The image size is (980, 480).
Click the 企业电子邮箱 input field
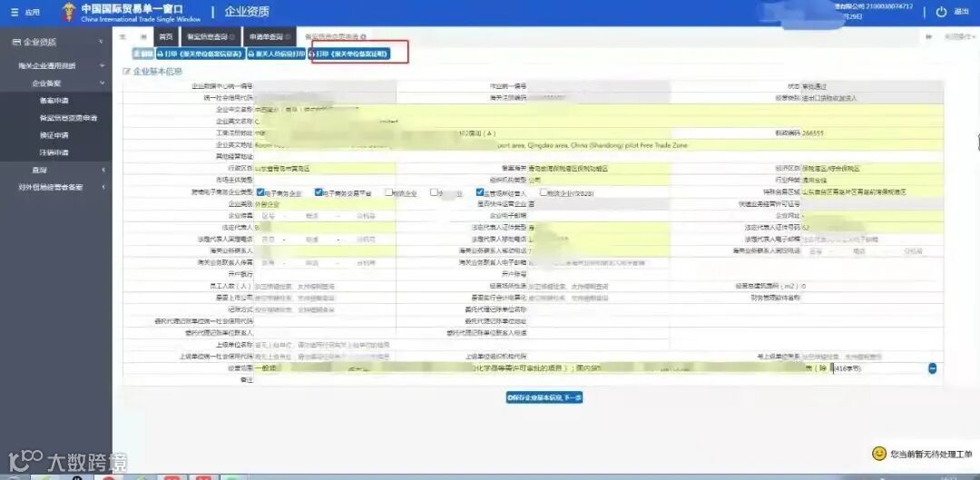tap(598, 216)
